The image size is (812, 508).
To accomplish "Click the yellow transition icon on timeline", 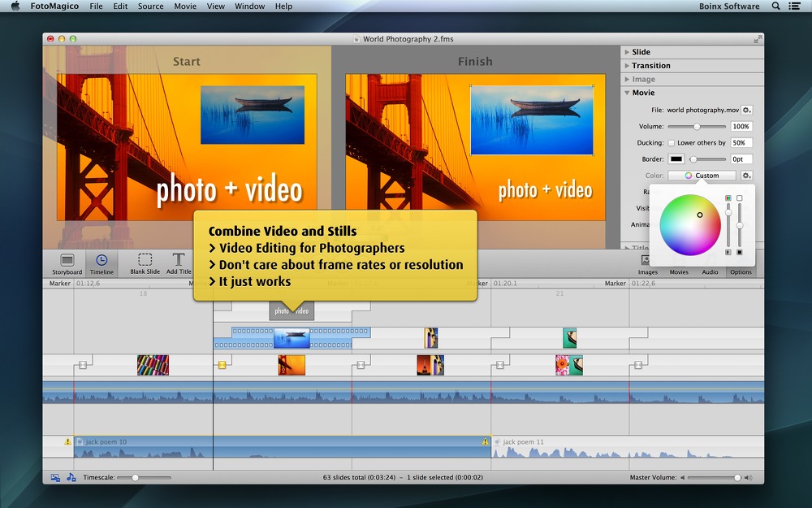I will tap(222, 365).
